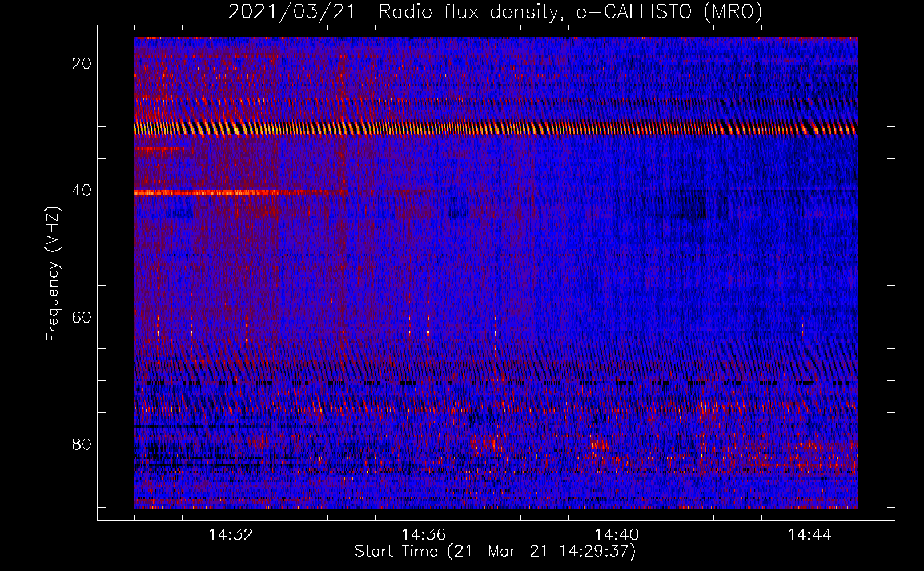Click the bright yellow striped band near 30 MHz
This screenshot has height=571, width=924.
point(496,128)
